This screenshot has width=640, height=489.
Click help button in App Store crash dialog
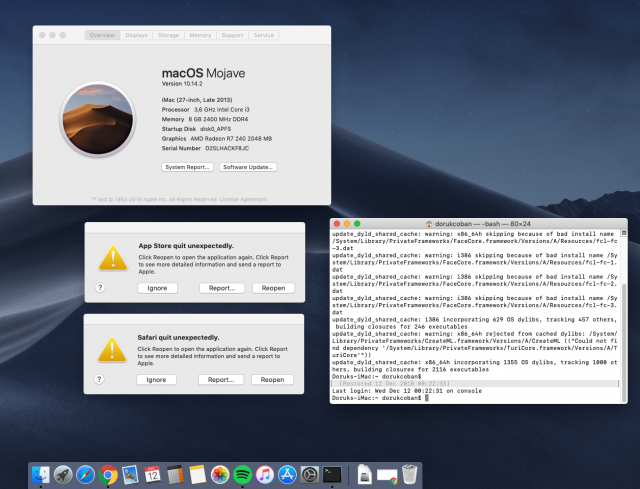tap(100, 287)
